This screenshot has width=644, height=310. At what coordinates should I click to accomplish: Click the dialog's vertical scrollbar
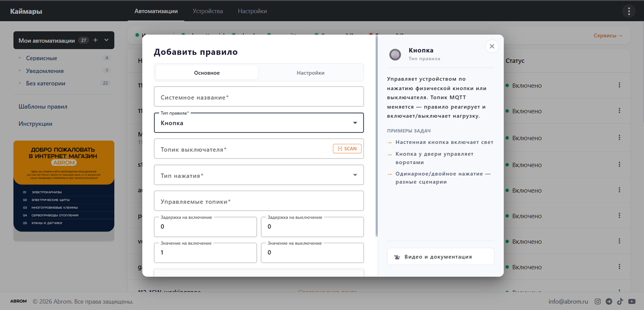[x=377, y=136]
